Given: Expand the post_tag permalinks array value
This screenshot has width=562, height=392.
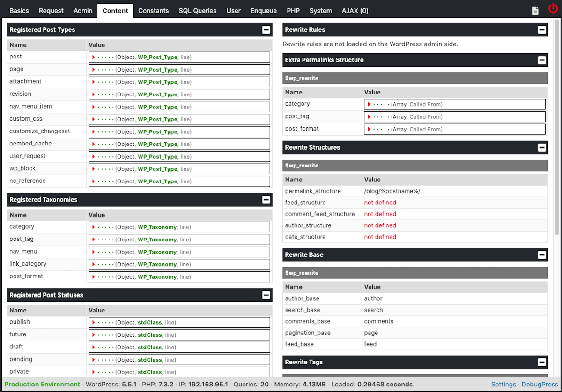Looking at the screenshot, I should [x=370, y=117].
